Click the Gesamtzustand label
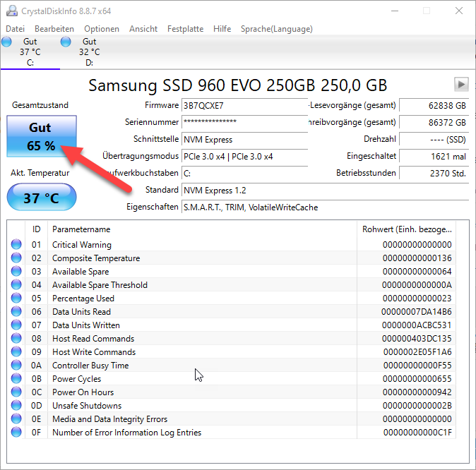This screenshot has height=470, width=476. point(40,105)
